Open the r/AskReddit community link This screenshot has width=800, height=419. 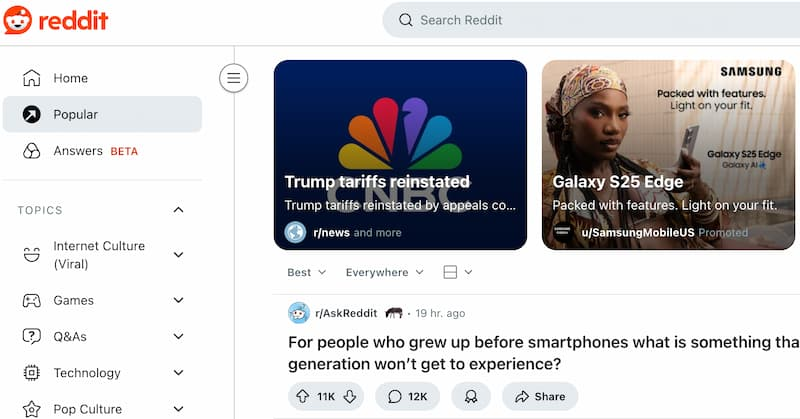click(x=345, y=313)
